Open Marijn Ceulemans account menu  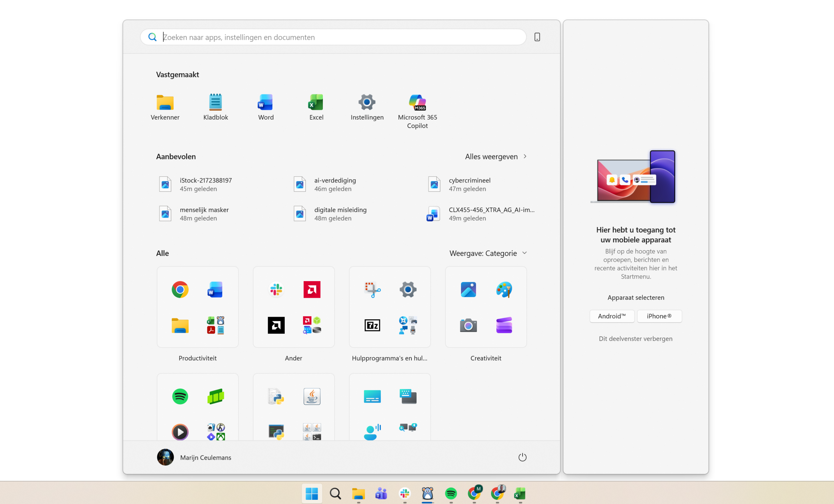point(194,457)
